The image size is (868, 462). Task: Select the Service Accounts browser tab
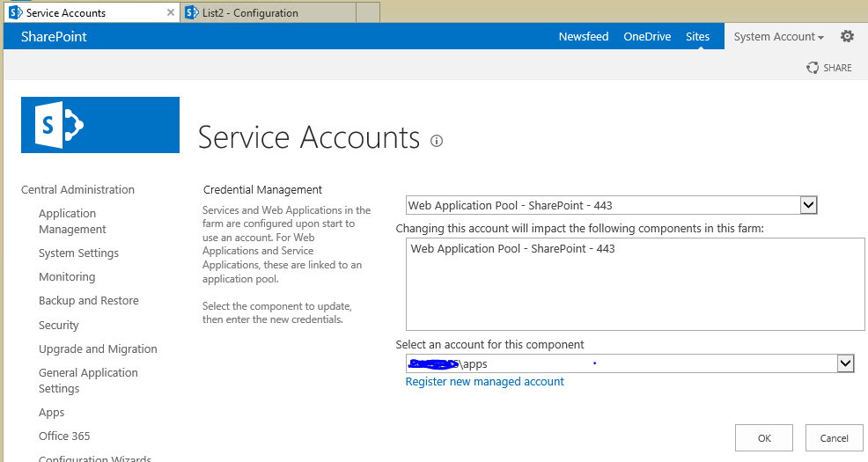[92, 12]
